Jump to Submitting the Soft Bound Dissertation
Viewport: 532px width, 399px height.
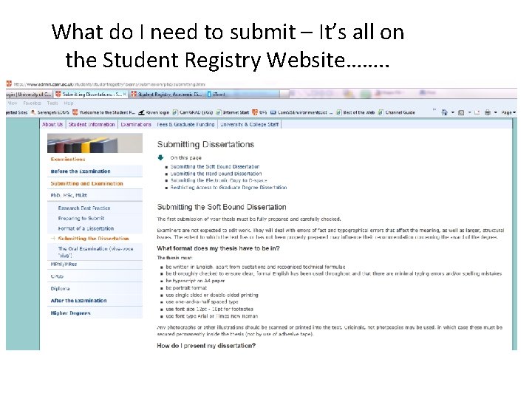point(215,166)
